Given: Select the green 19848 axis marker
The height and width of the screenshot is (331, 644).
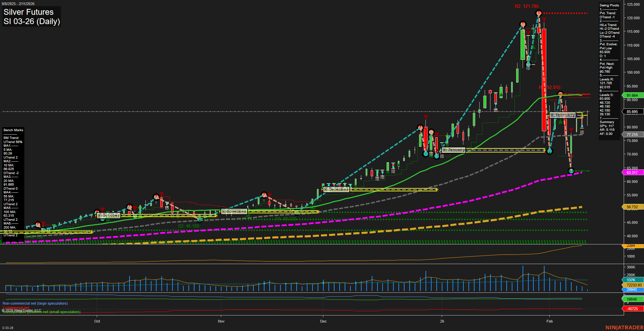Looking at the screenshot, I should tap(631, 299).
